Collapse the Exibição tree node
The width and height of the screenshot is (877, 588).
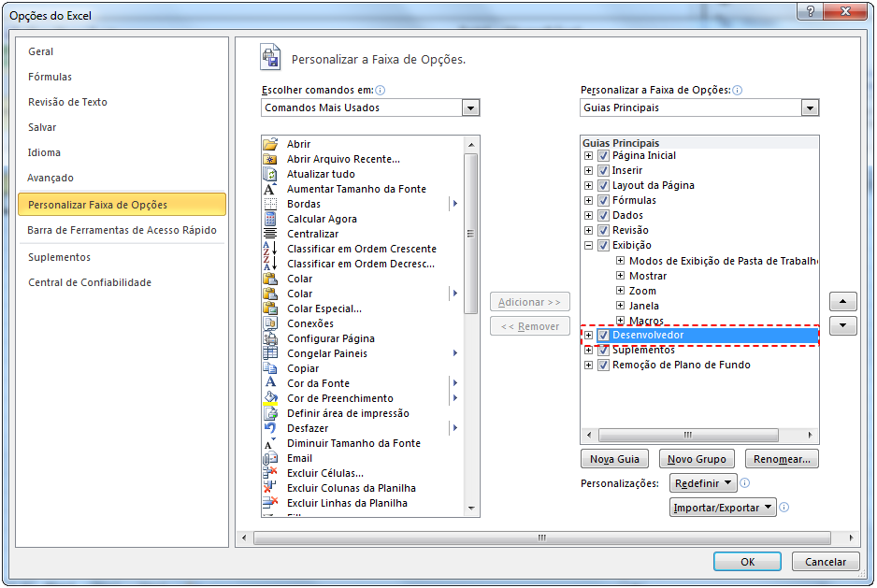click(590, 245)
